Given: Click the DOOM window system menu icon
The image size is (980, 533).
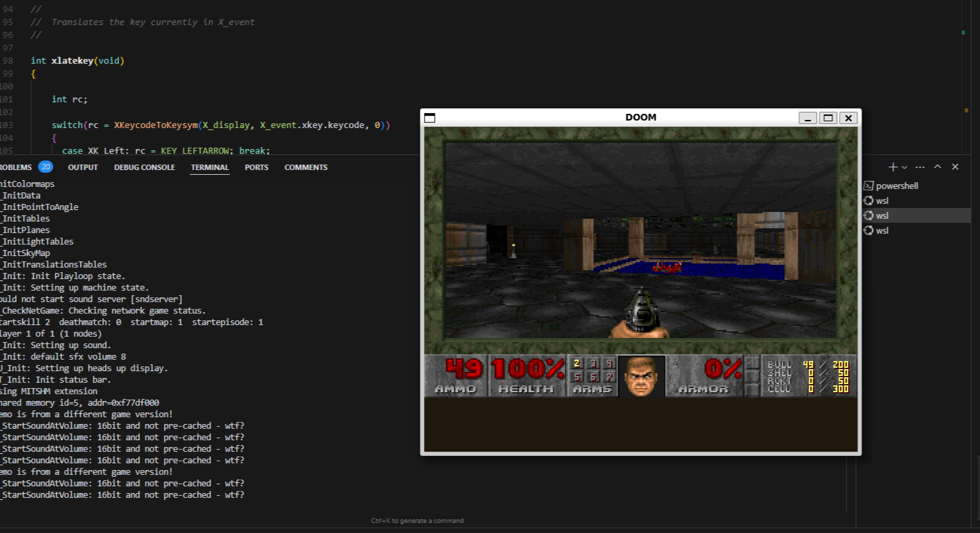Looking at the screenshot, I should (x=429, y=117).
